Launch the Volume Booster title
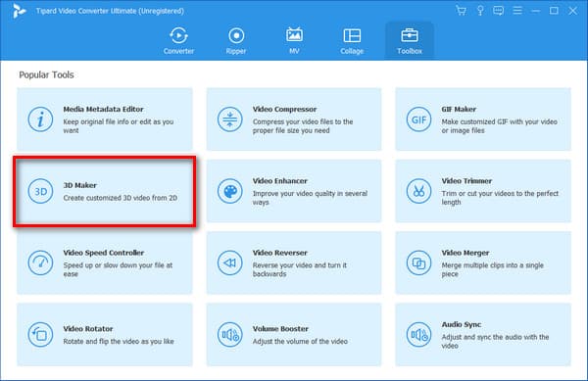The width and height of the screenshot is (588, 381). 280,329
